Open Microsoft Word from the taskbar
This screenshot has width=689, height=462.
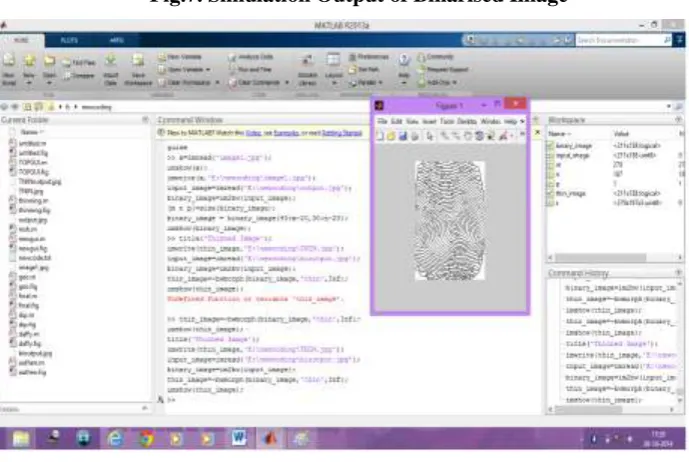tap(239, 438)
